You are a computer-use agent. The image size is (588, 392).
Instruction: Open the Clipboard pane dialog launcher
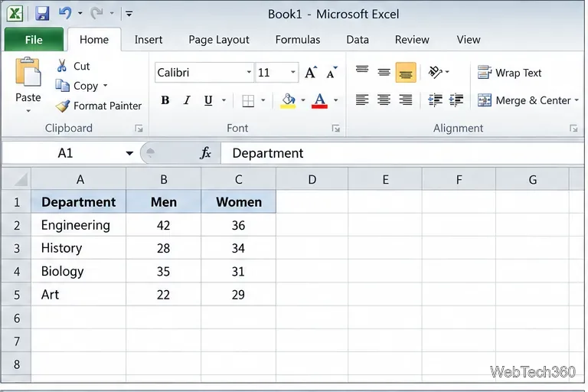(x=139, y=129)
